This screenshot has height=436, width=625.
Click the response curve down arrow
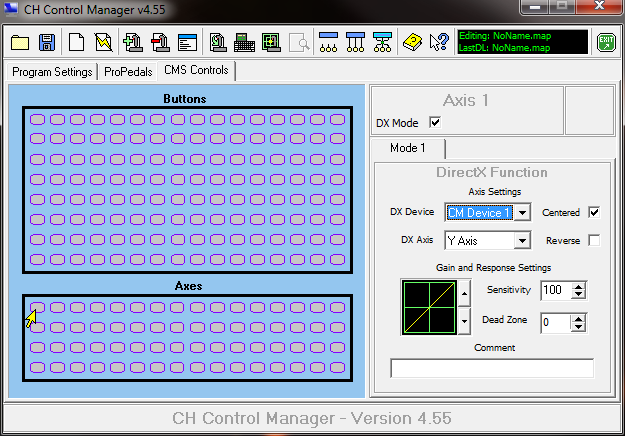pyautogui.click(x=464, y=321)
